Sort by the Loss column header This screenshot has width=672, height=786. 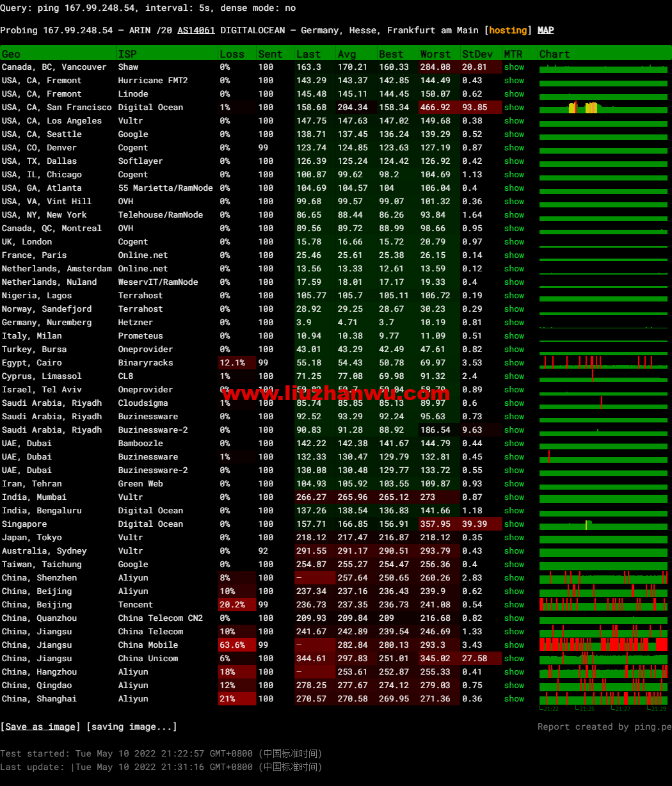(232, 54)
